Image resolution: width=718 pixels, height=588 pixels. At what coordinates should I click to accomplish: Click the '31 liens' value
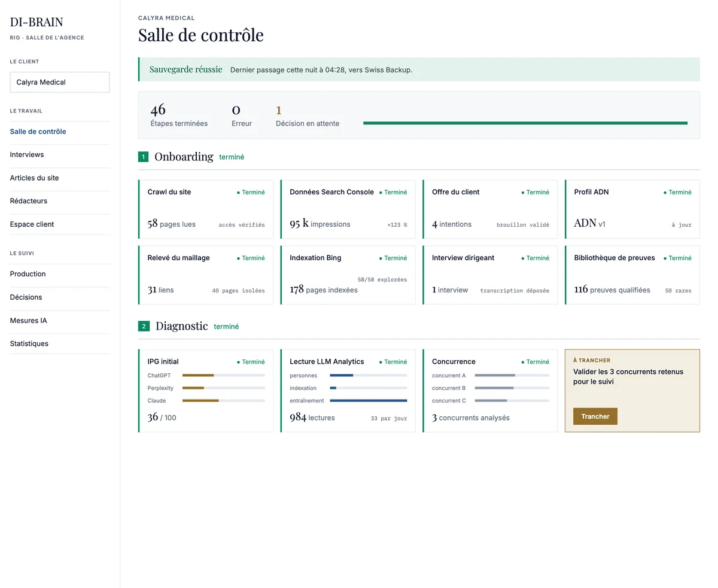161,290
